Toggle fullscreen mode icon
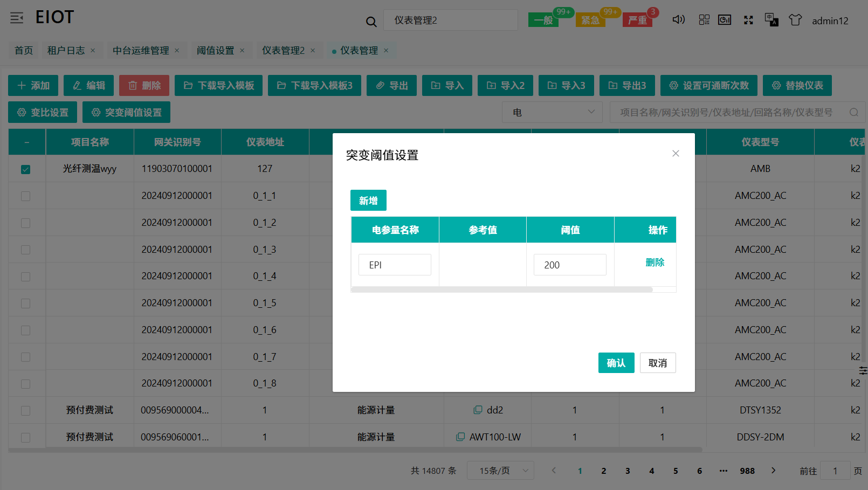 (x=748, y=20)
